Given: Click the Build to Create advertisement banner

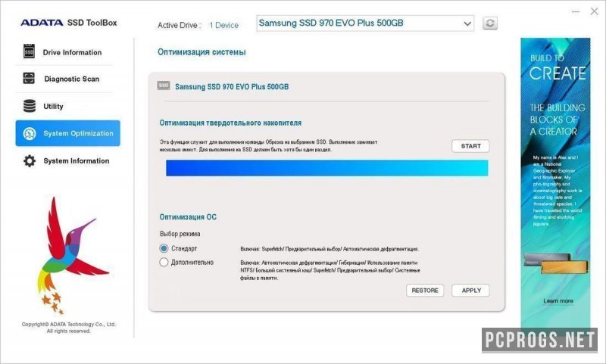Looking at the screenshot, I should tap(555, 183).
